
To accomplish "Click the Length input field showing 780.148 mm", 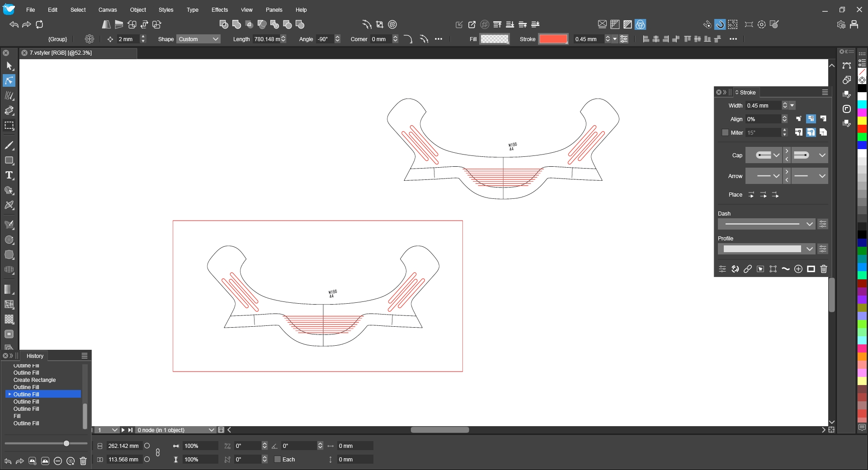I will [267, 39].
